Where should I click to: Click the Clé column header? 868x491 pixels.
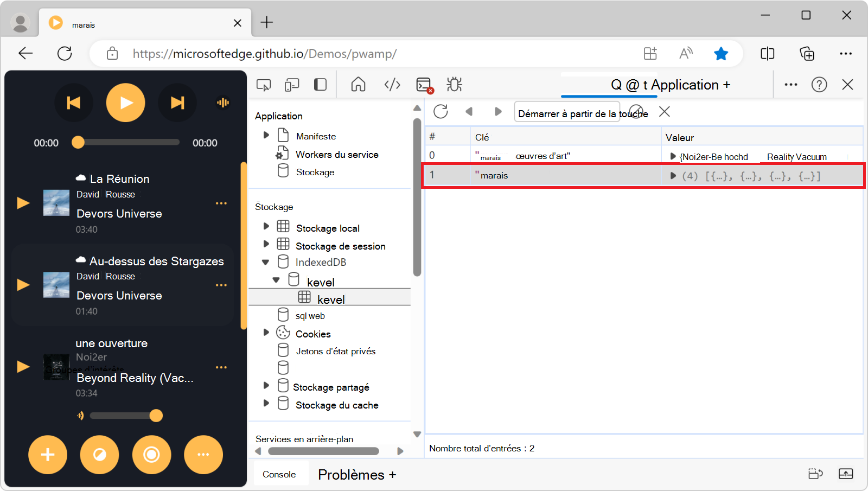click(565, 137)
